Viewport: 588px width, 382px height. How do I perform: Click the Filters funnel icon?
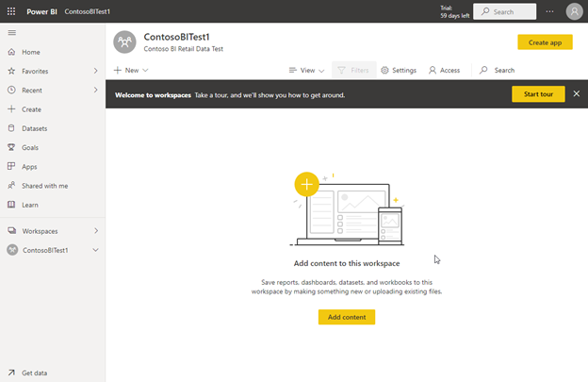pyautogui.click(x=341, y=70)
